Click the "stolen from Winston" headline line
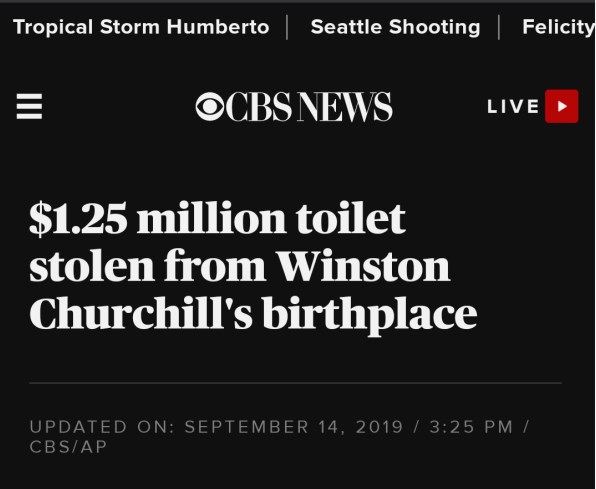This screenshot has width=596, height=489. click(239, 266)
